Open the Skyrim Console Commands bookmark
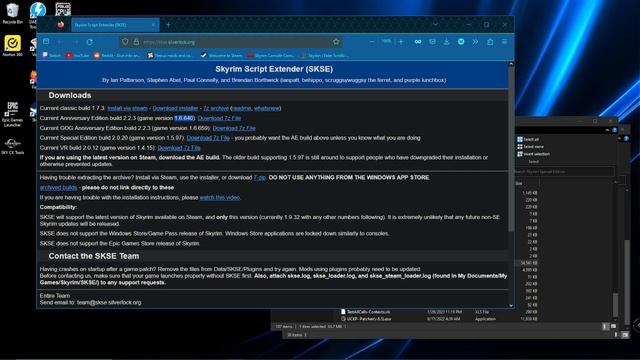Viewport: 640px width, 360px height. pyautogui.click(x=271, y=55)
